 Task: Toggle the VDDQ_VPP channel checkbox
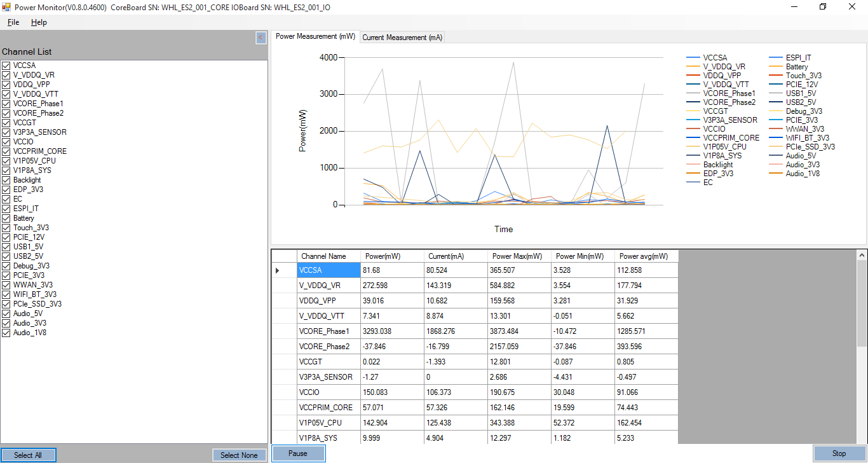[x=6, y=85]
